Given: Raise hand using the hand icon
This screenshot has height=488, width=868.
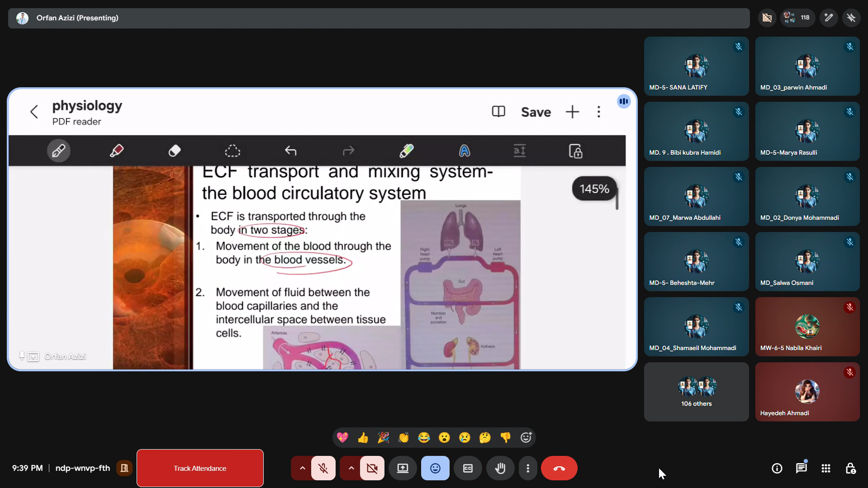Looking at the screenshot, I should point(500,468).
